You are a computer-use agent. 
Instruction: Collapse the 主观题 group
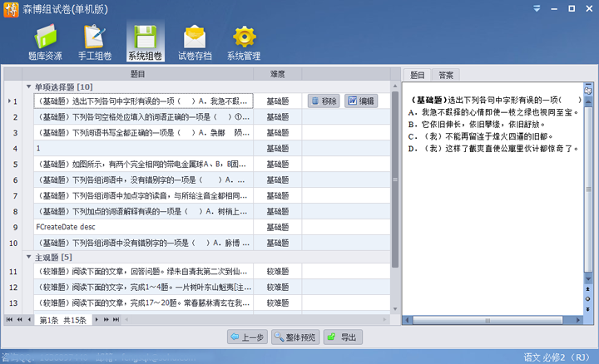(x=28, y=258)
